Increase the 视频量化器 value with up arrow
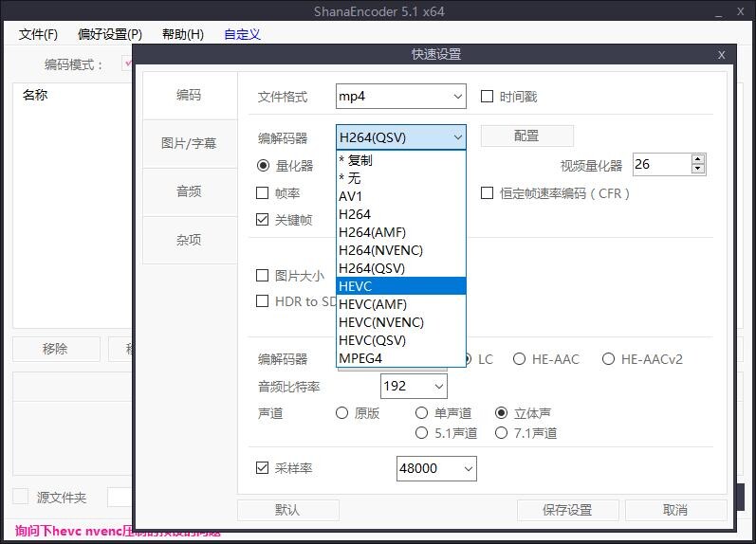The image size is (756, 544). [698, 159]
